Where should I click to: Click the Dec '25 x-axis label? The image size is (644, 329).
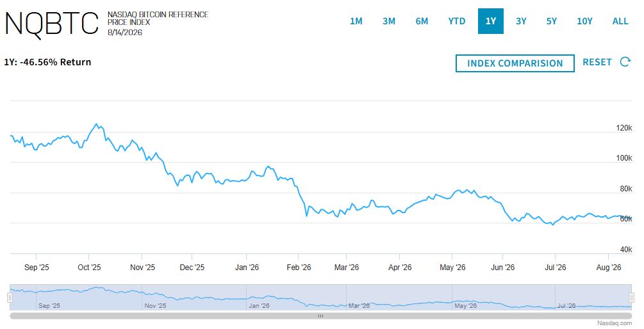[192, 268]
